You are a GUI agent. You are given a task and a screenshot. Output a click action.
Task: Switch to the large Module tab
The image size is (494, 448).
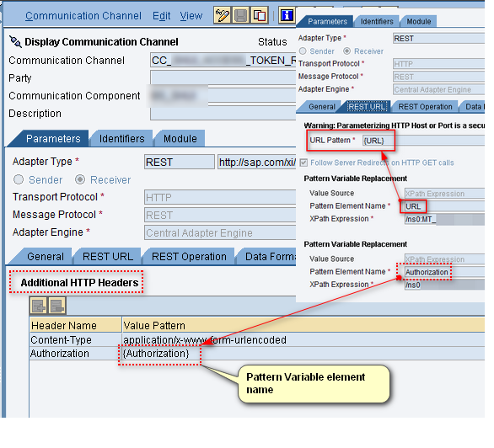click(180, 139)
